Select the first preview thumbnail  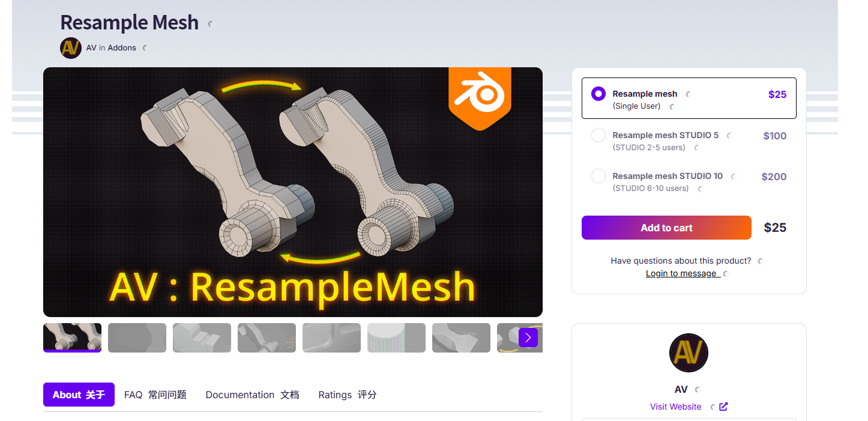[72, 338]
